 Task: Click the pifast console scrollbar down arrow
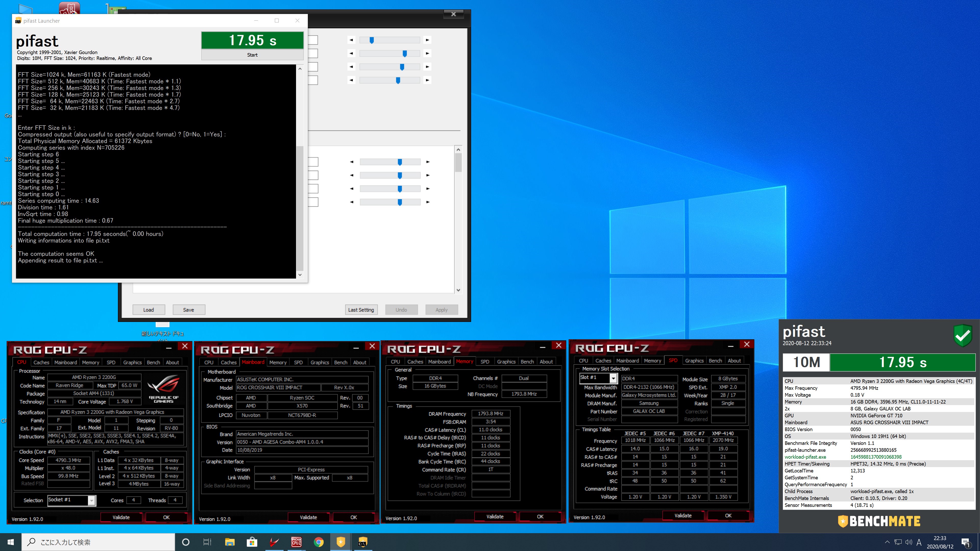(300, 274)
